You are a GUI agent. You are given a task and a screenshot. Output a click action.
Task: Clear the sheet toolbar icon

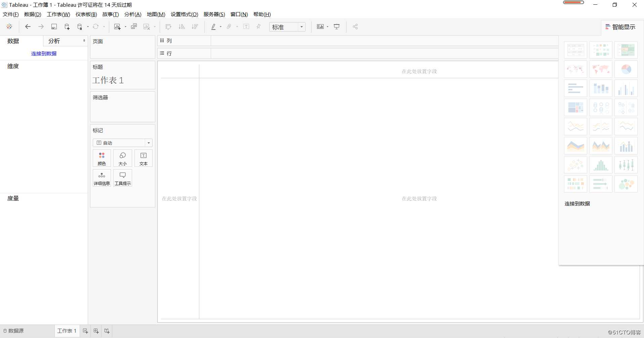pos(147,27)
